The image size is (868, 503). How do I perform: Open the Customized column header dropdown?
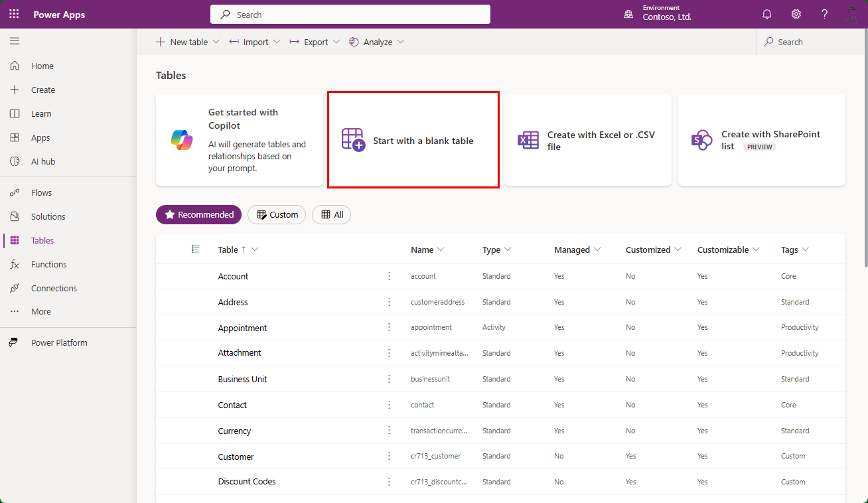point(678,250)
